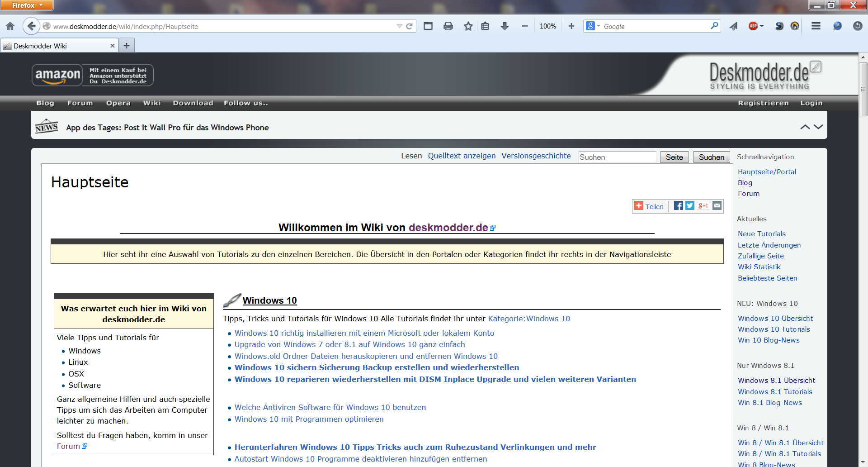Click the search magnifier icon
This screenshot has height=467, width=868.
tap(714, 26)
